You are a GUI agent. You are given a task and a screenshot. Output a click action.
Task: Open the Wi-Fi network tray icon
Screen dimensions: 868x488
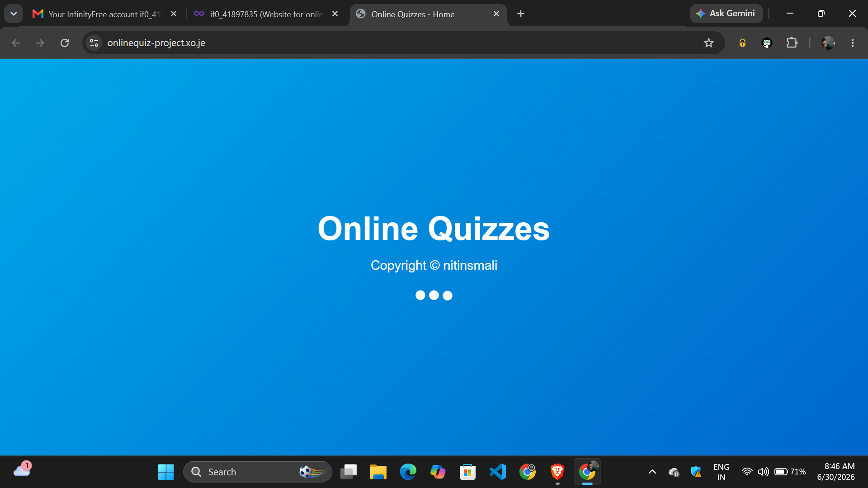[x=747, y=472]
